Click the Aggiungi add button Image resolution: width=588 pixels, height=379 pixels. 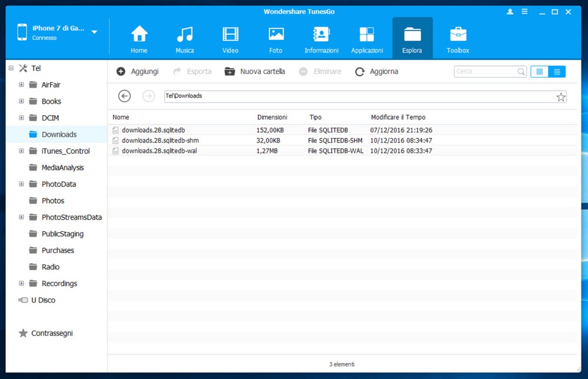click(138, 71)
